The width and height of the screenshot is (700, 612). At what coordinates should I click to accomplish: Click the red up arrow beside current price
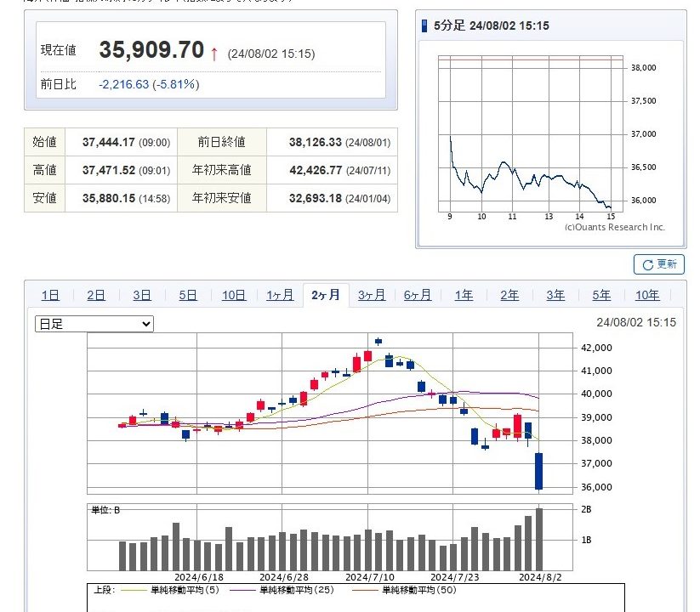(x=213, y=54)
